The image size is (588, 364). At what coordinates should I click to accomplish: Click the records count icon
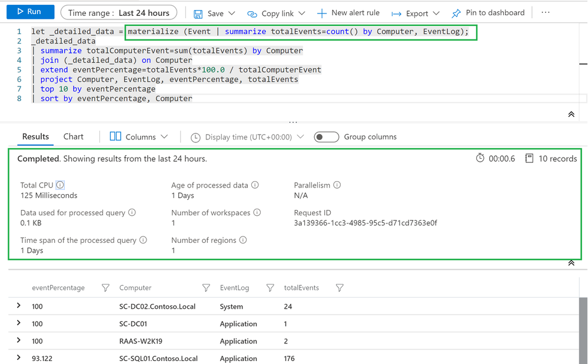click(529, 158)
